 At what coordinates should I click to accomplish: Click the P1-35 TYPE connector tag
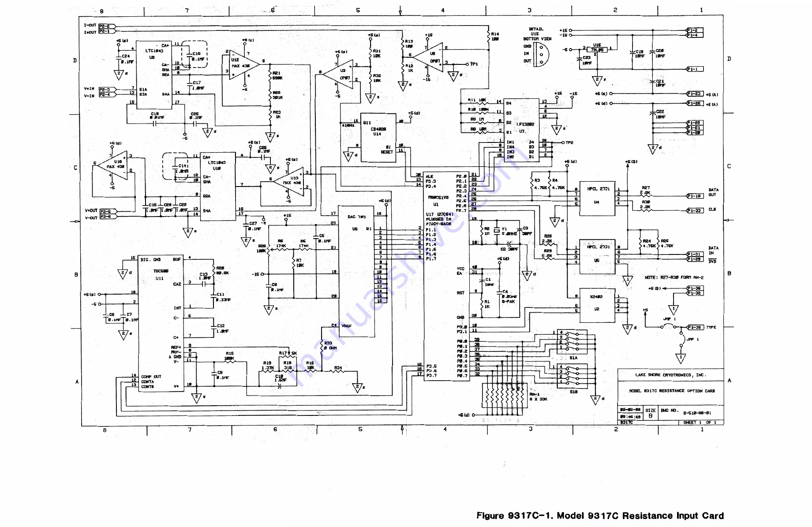[696, 327]
